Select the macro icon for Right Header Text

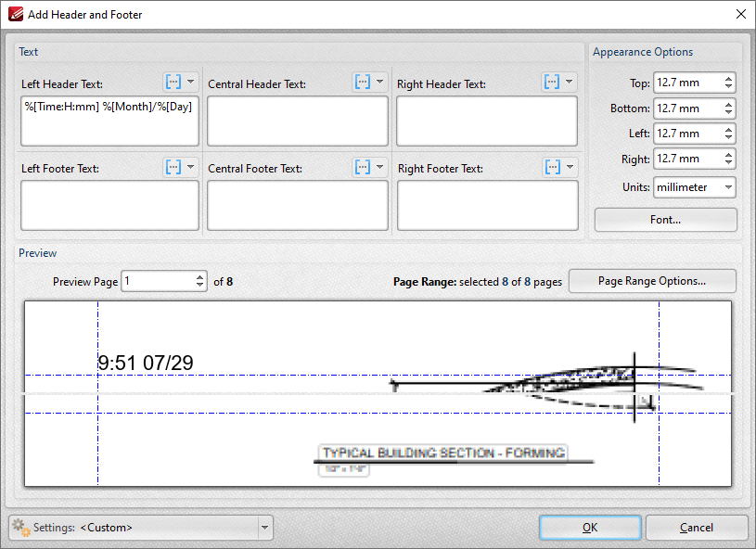pos(551,82)
